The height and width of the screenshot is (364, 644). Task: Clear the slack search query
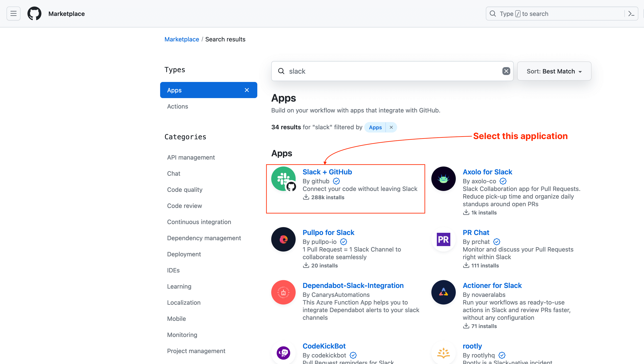[507, 71]
